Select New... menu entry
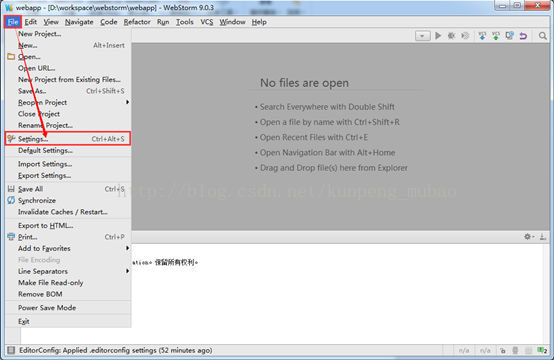The height and width of the screenshot is (360, 555). (68, 45)
